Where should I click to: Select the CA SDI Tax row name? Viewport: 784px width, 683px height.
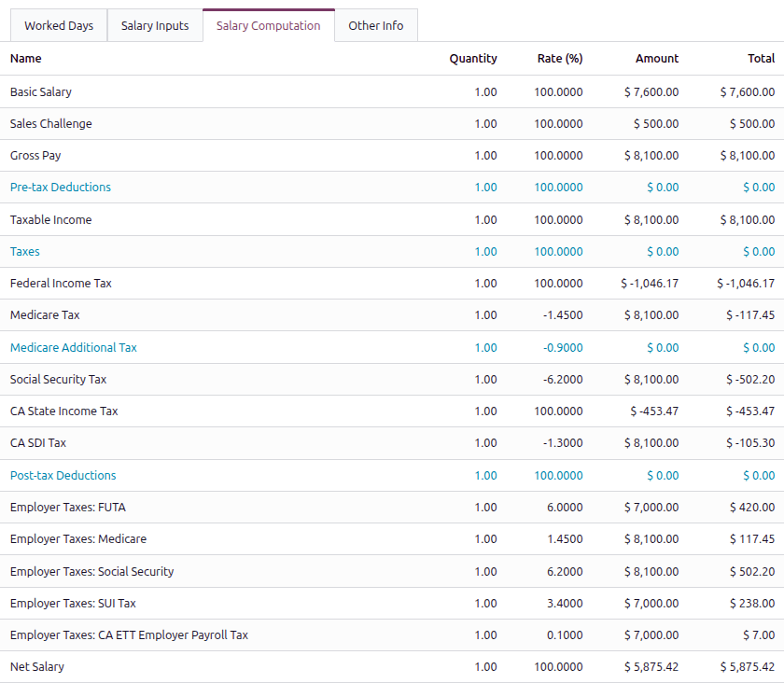[x=38, y=442]
